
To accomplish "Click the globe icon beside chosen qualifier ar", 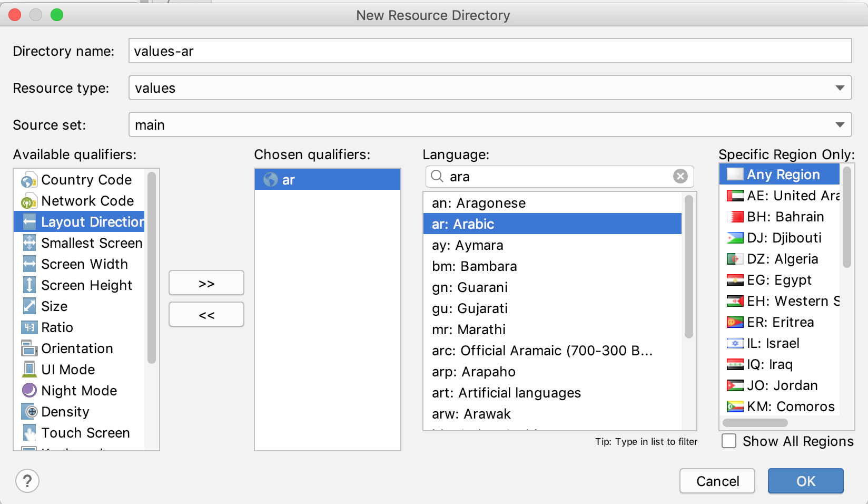I will 271,180.
